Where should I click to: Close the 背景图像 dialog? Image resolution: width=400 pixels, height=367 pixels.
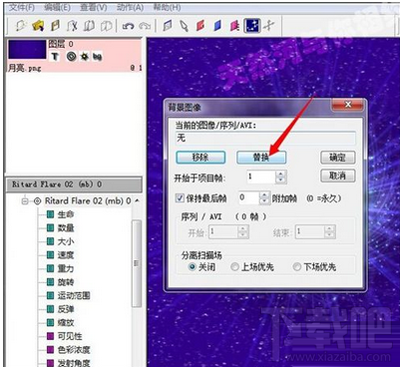coord(347,105)
